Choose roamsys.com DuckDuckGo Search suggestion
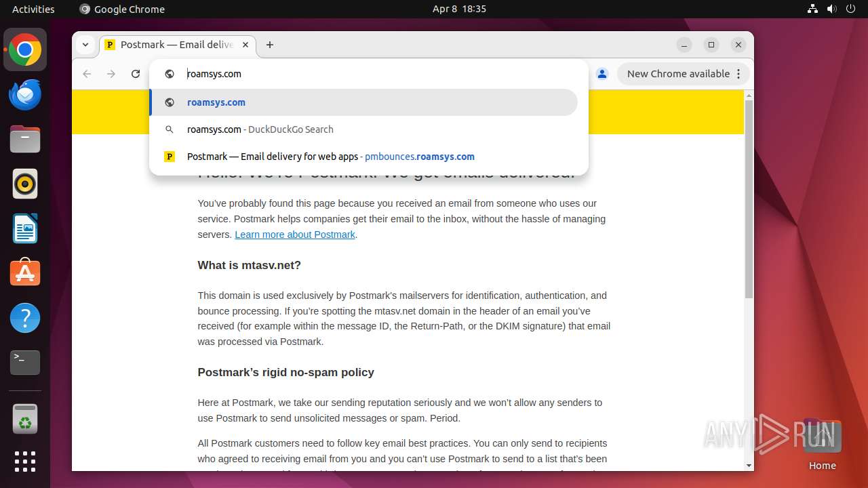The width and height of the screenshot is (868, 488). pyautogui.click(x=363, y=129)
